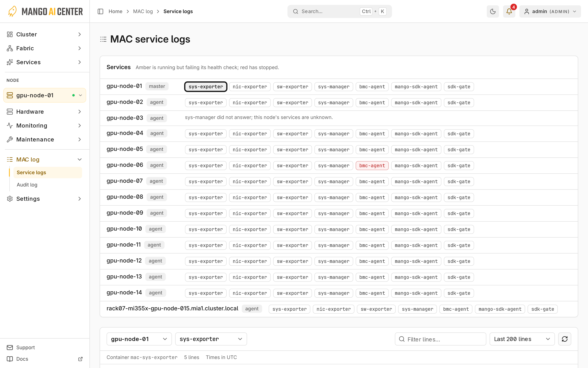Select nic-exporter on gpu-node-02
This screenshot has height=368, width=588.
click(250, 103)
